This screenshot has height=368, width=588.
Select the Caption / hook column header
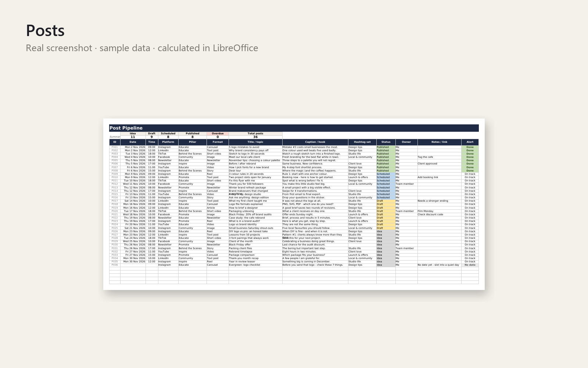(315, 142)
